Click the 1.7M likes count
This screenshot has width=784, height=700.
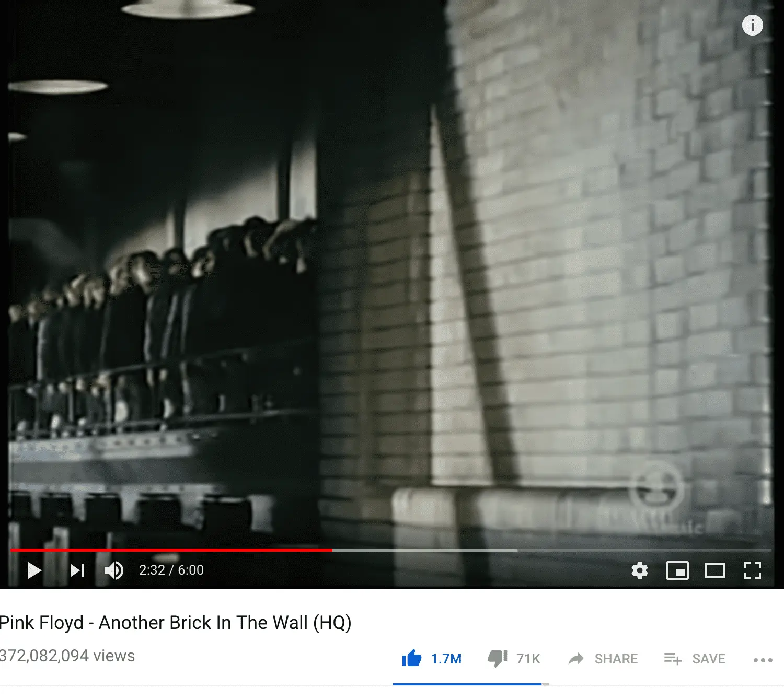446,659
